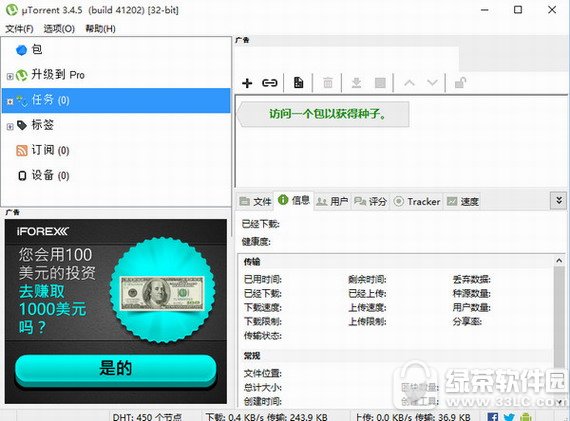Select 任务 (0) in the sidebar

tap(116, 100)
